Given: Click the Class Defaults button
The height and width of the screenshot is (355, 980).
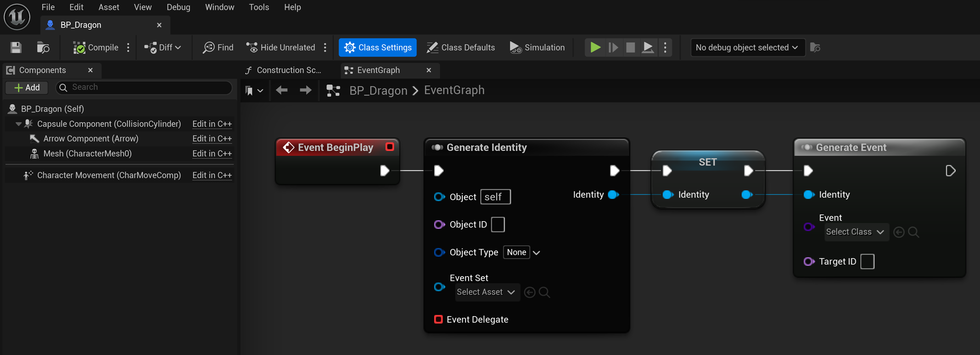Looking at the screenshot, I should 461,47.
